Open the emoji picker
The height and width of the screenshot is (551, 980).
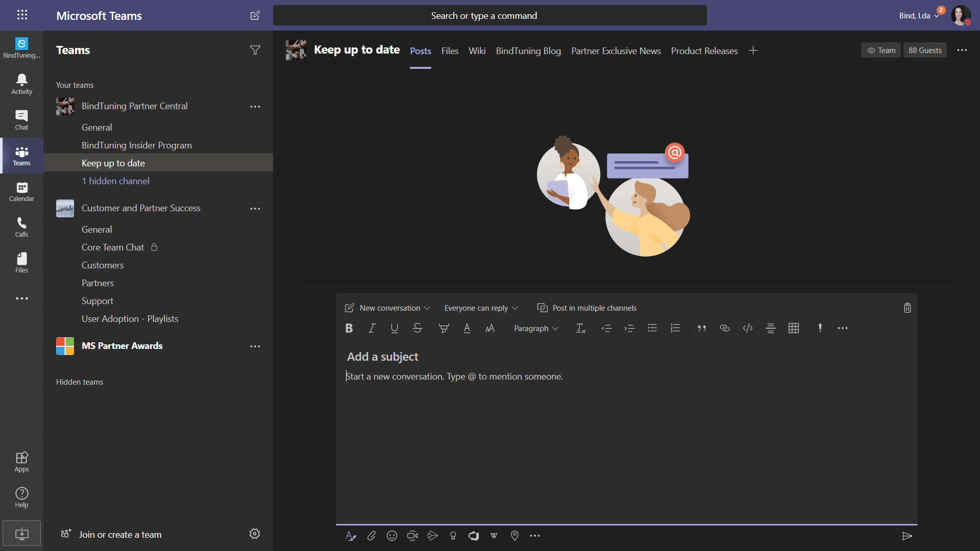pos(392,536)
